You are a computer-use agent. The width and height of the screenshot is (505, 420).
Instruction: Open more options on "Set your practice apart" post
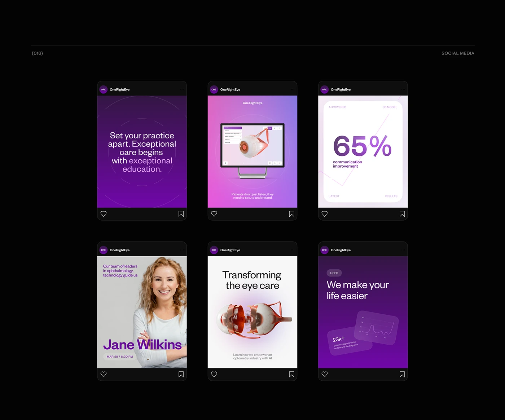click(182, 89)
